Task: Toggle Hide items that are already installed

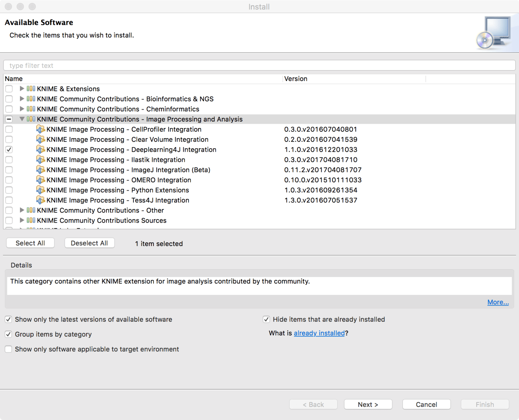Action: coord(266,319)
